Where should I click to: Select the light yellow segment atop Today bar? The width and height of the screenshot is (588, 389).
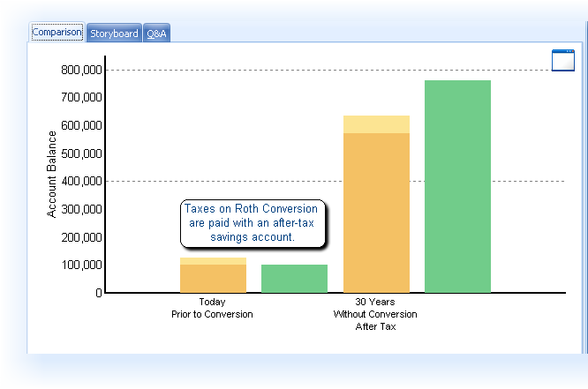click(213, 261)
